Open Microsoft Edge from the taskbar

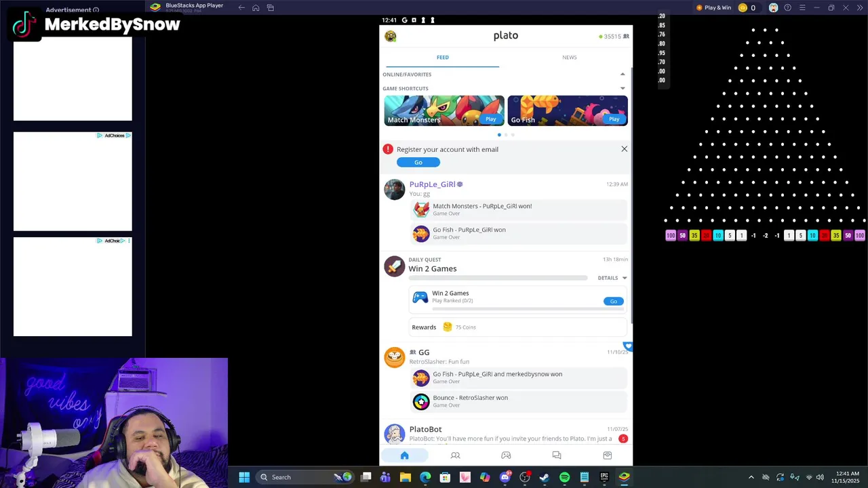pyautogui.click(x=425, y=477)
